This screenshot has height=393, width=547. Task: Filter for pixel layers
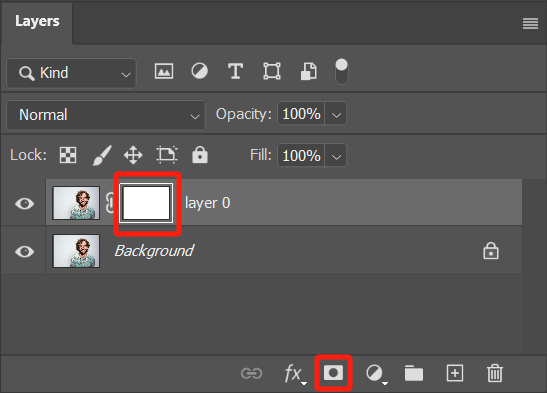[x=164, y=71]
